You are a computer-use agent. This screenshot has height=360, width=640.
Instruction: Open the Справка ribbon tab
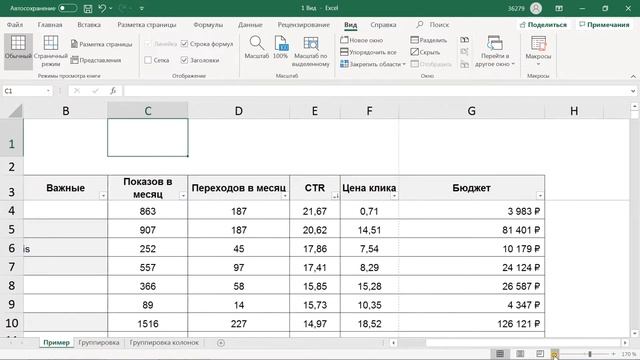tap(383, 24)
